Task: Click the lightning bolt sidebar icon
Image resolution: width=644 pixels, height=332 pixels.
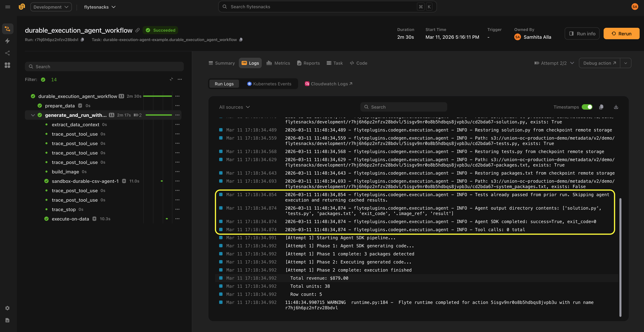Action: (8, 41)
